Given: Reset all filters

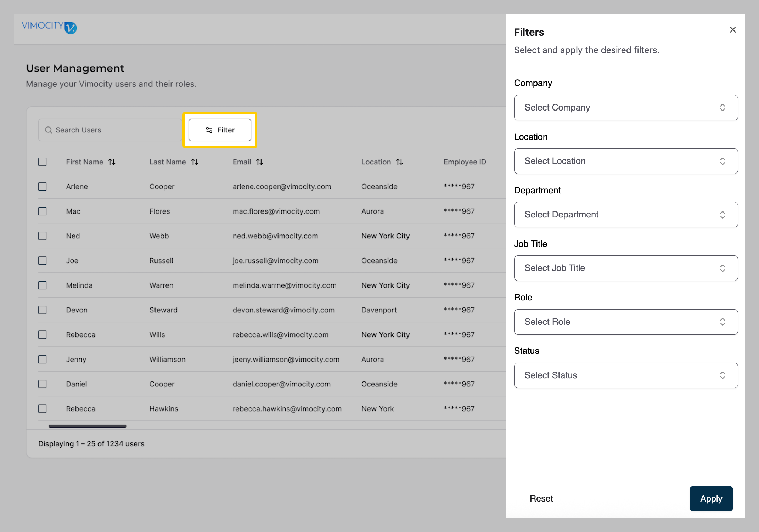Looking at the screenshot, I should [541, 499].
